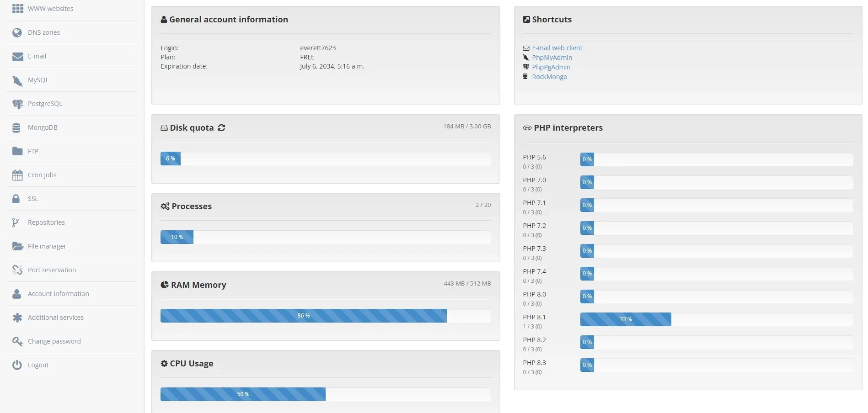Screen dimensions: 868x413
Task: Click the PHP 8.1 usage bar at 33%
Action: (x=625, y=319)
